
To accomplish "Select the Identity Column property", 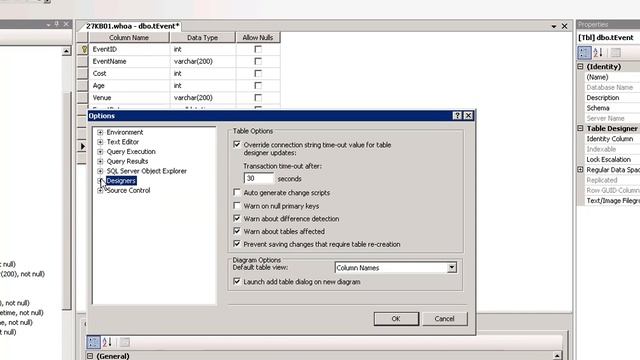I will (610, 139).
